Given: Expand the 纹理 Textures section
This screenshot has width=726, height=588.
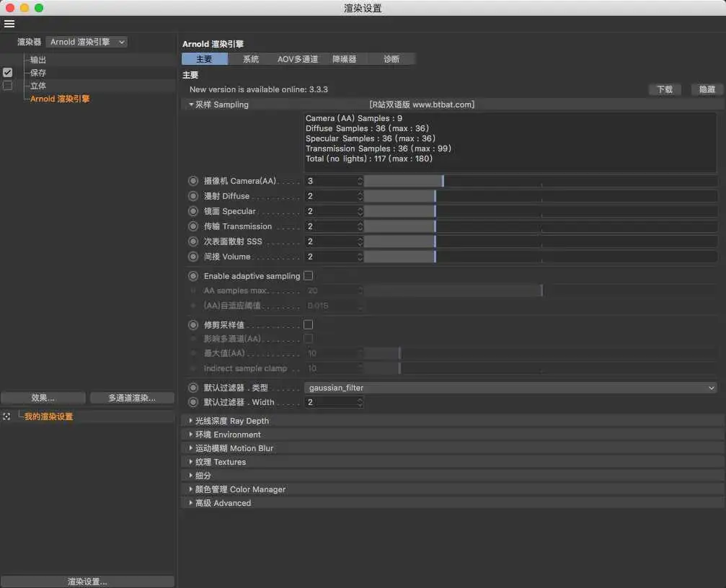Looking at the screenshot, I should [x=191, y=462].
